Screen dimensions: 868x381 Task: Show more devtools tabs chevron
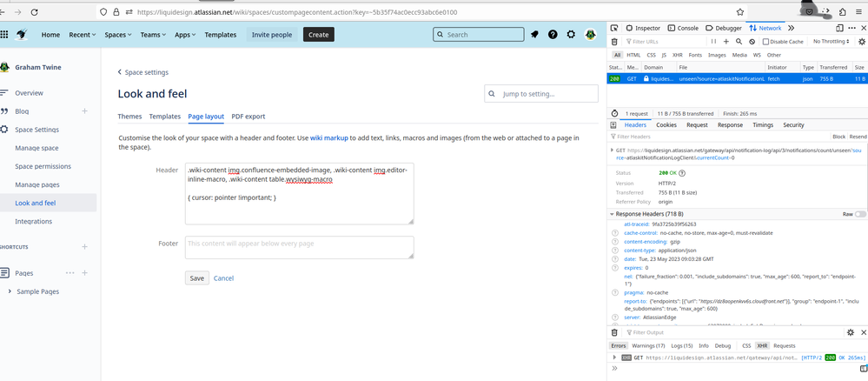(791, 28)
